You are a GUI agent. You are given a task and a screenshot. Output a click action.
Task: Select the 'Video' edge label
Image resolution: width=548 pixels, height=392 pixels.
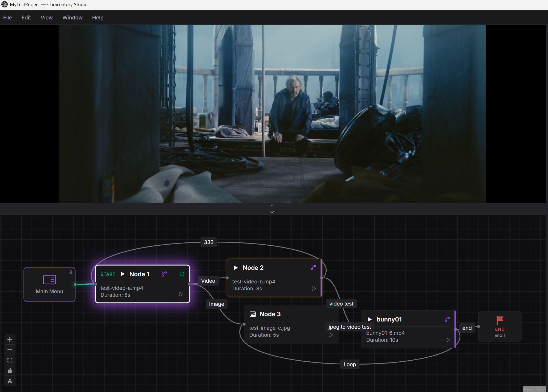pyautogui.click(x=208, y=281)
